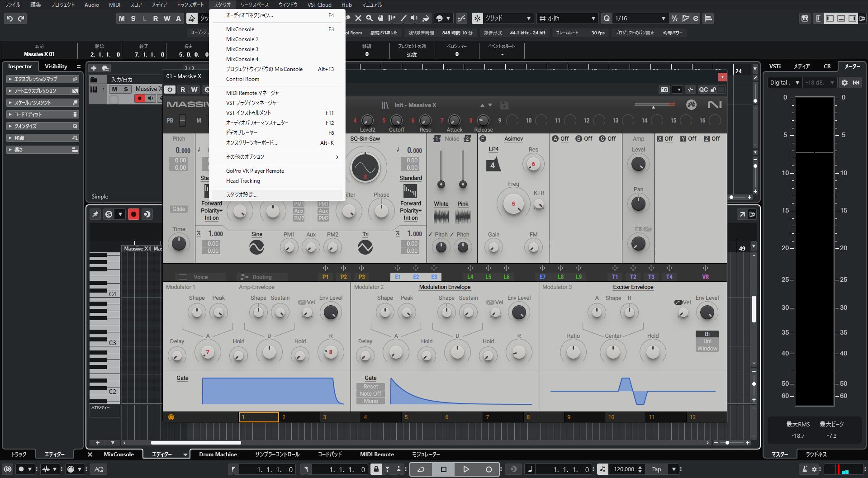Toggle global Mute M button in toolbar
Image resolution: width=868 pixels, height=478 pixels.
tap(121, 19)
